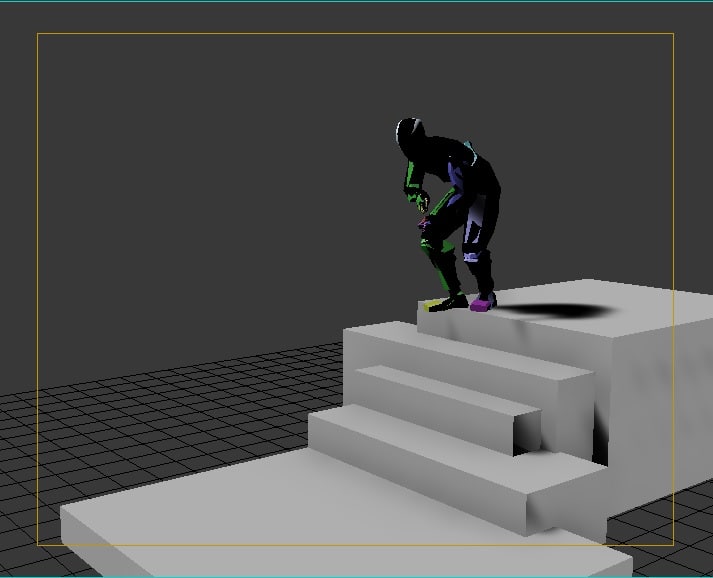Viewport: 713px width, 578px height.
Task: Click the yellow safe frame top border
Action: coord(355,33)
